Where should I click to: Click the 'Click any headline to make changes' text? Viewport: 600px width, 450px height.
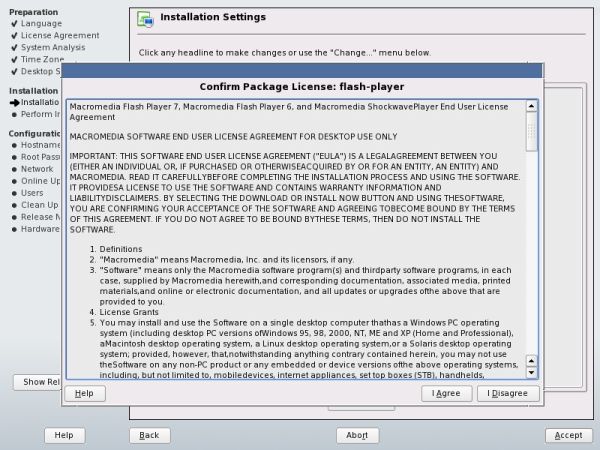[x=285, y=52]
